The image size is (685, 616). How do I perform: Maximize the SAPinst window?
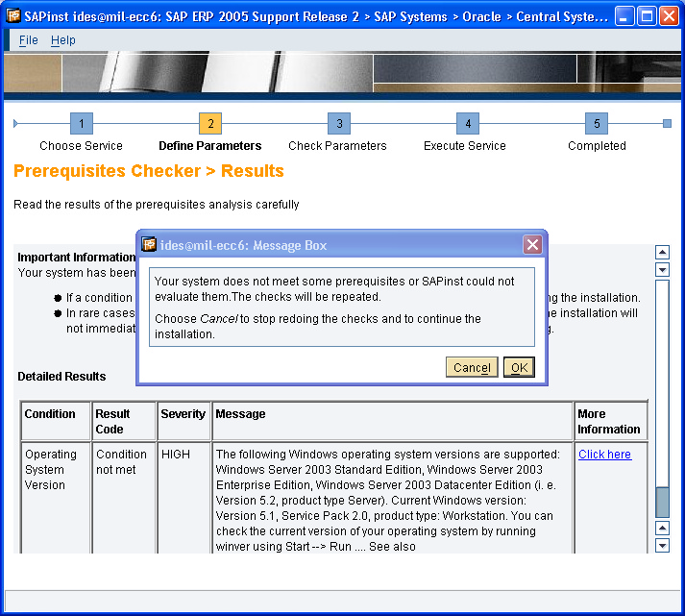click(648, 16)
